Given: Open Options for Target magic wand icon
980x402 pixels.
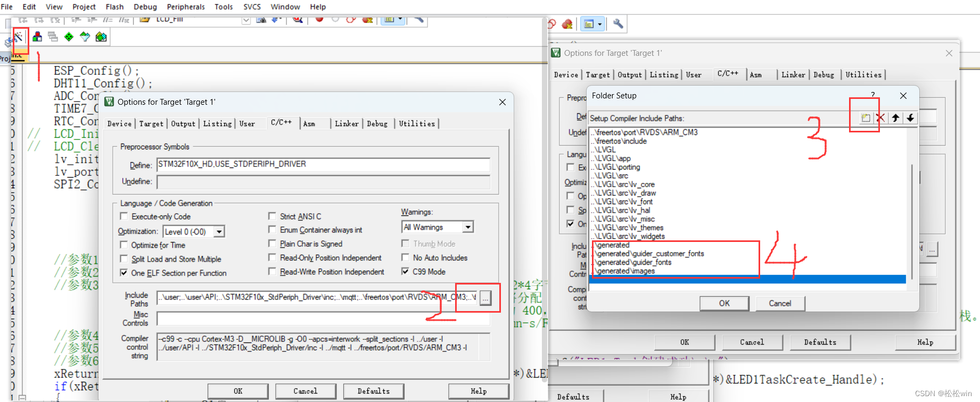Looking at the screenshot, I should pos(19,37).
